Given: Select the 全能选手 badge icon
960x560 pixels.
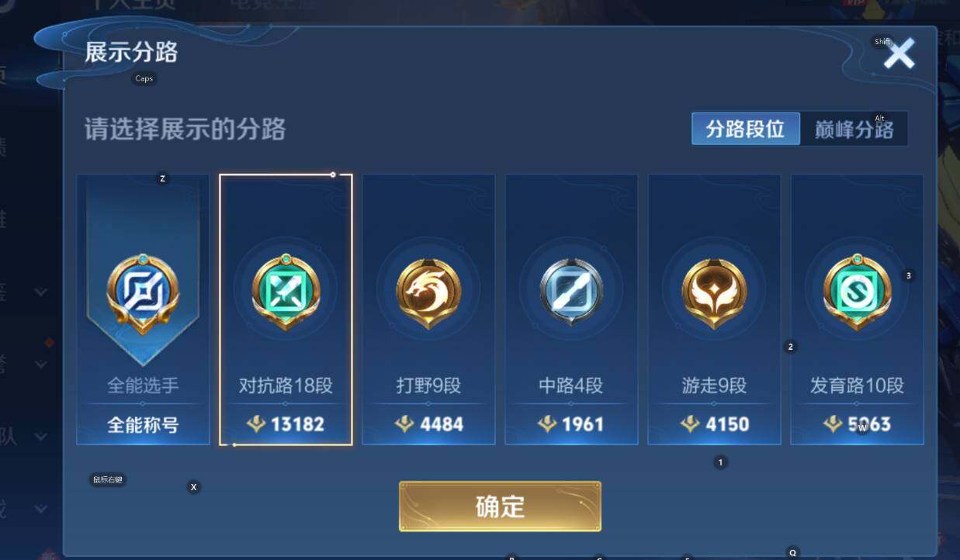Looking at the screenshot, I should [x=143, y=293].
